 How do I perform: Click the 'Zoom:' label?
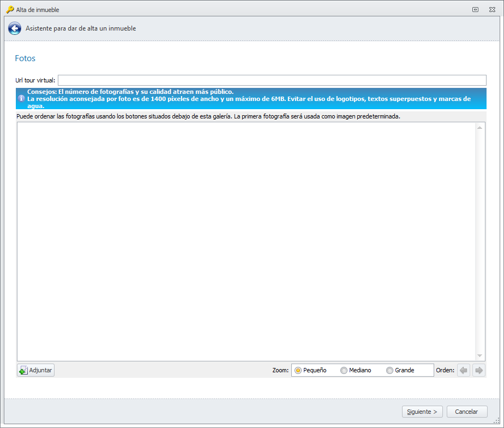[280, 370]
